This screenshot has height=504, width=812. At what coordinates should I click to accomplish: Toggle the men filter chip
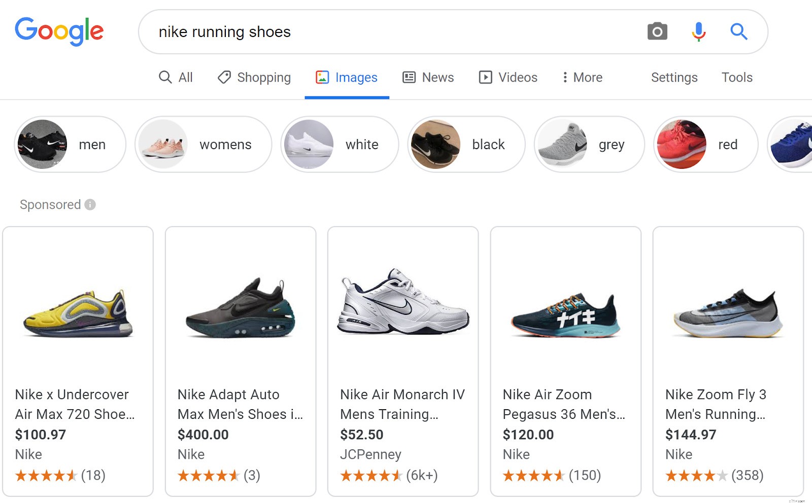pyautogui.click(x=70, y=144)
